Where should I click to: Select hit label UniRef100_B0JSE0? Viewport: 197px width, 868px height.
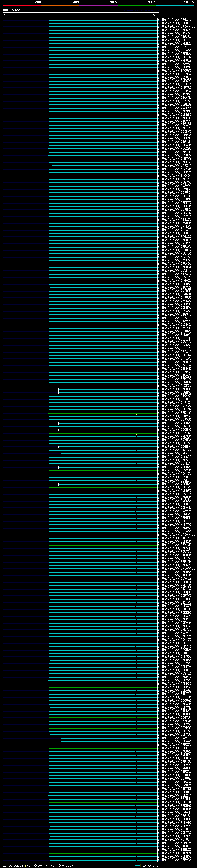point(177,403)
